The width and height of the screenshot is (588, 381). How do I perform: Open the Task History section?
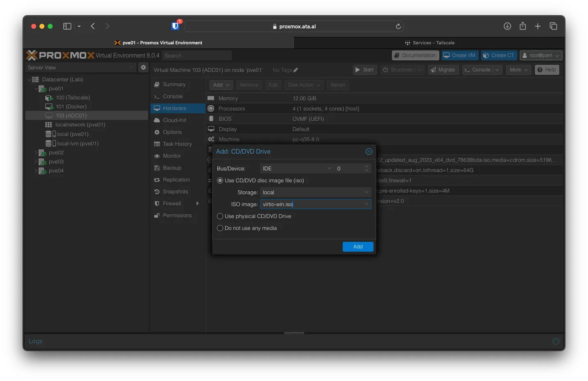[178, 144]
